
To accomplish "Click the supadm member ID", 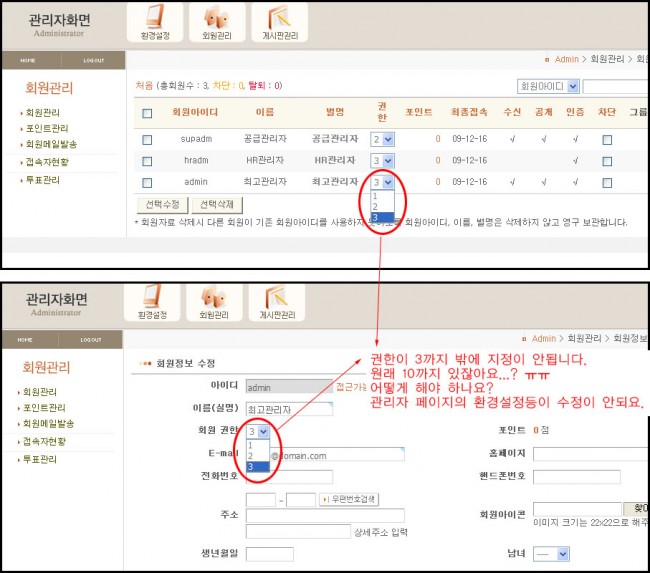I will coord(196,139).
